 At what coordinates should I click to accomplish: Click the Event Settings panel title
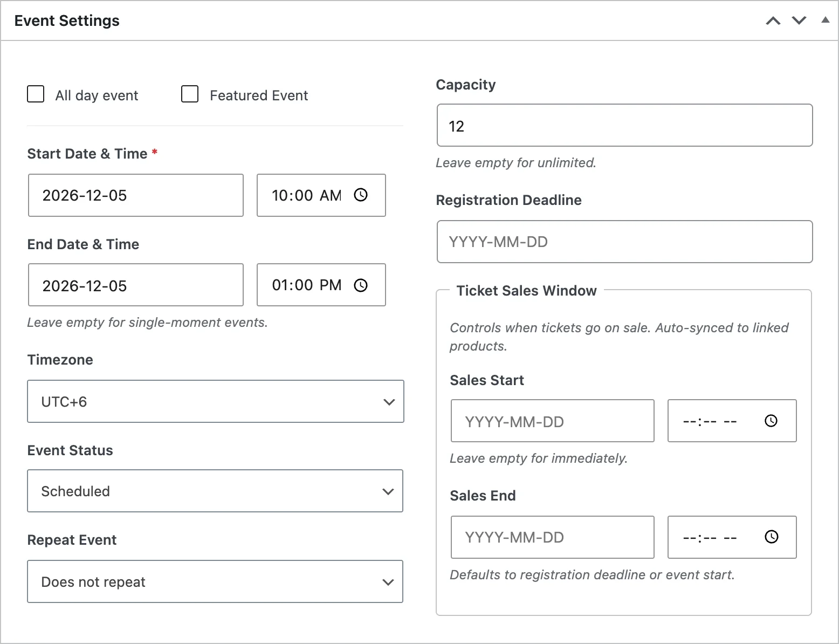tap(67, 20)
